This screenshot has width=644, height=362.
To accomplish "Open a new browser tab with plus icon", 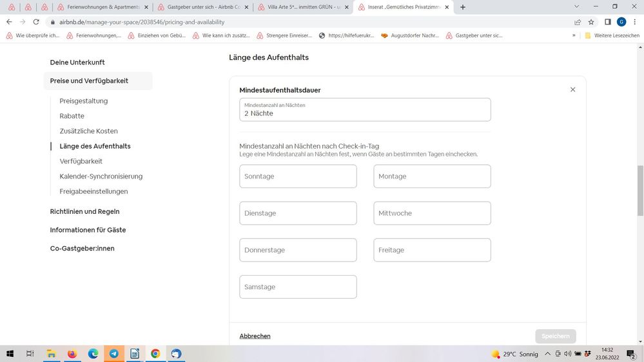I will pyautogui.click(x=463, y=7).
